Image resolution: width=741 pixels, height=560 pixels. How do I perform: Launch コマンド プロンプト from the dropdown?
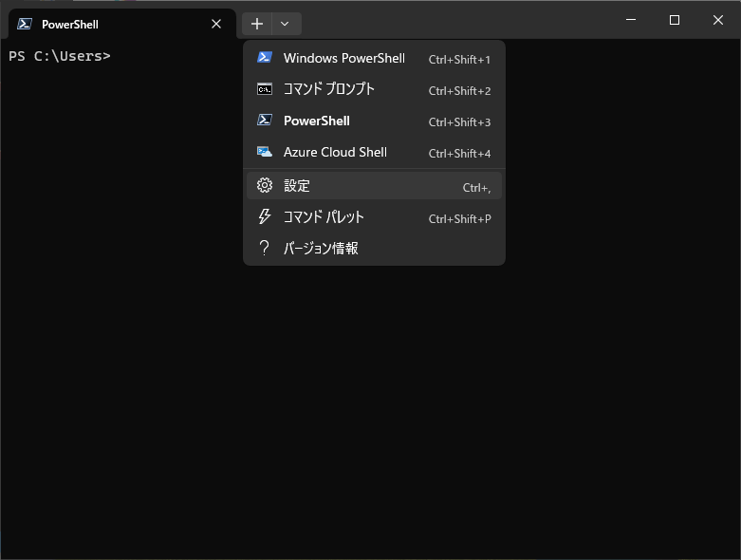(374, 89)
